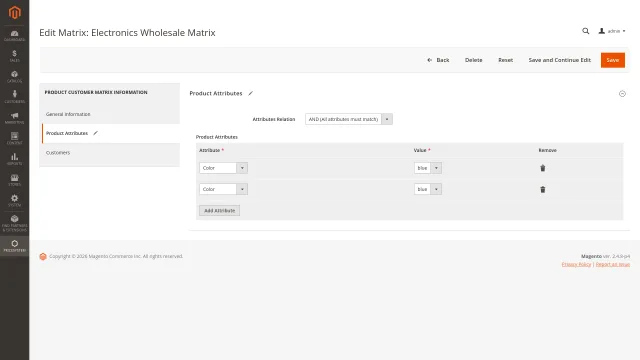640x360 pixels.
Task: Open the Marketing sidebar menu
Action: [x=14, y=118]
